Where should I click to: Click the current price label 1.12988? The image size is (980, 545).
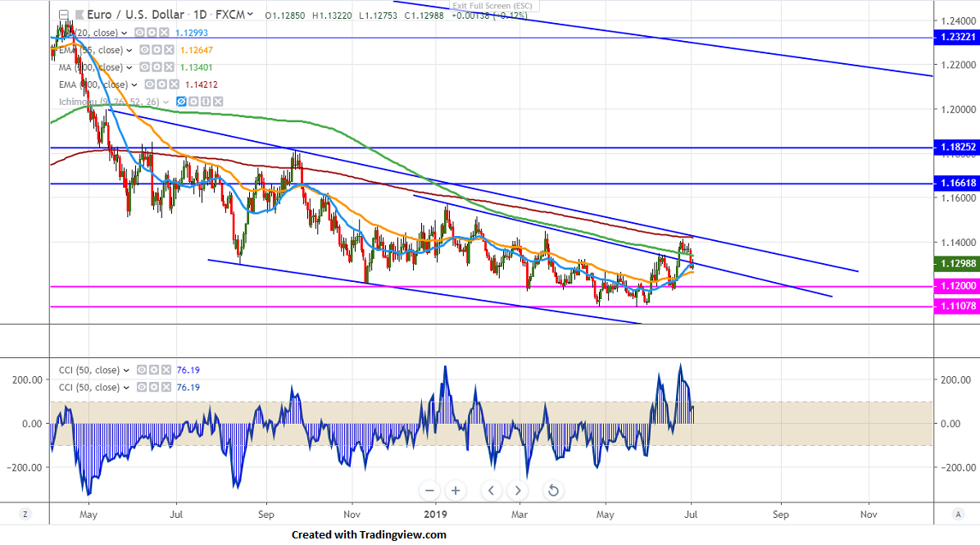(x=956, y=264)
